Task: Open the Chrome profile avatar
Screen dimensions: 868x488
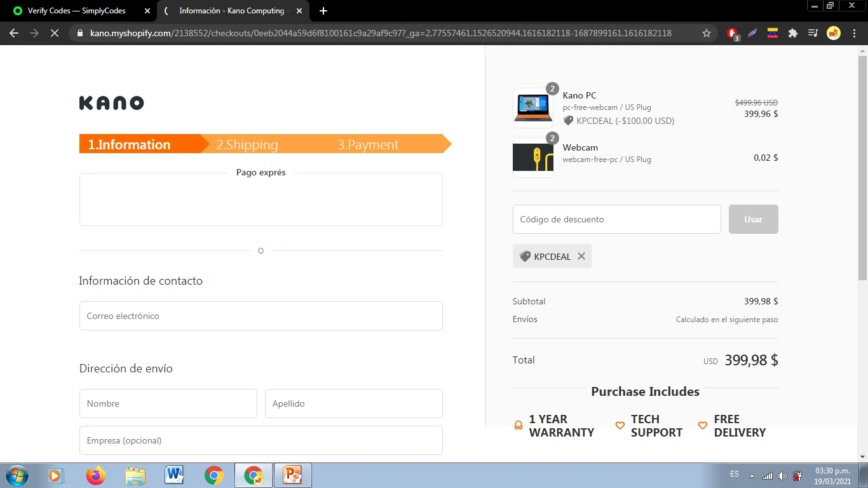Action: coord(834,33)
